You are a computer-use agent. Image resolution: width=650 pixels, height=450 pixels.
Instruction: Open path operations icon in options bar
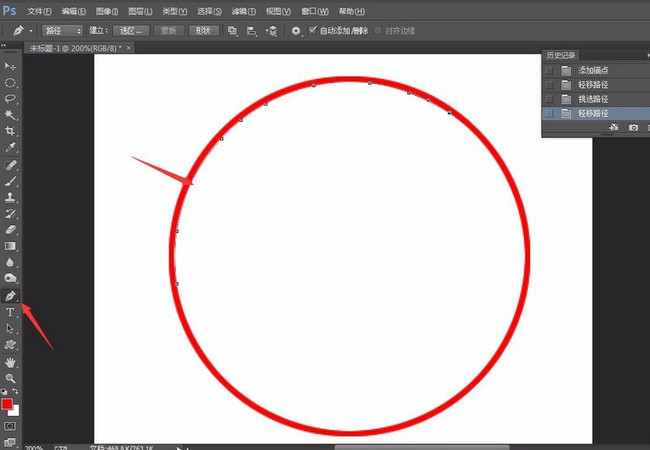coord(233,31)
